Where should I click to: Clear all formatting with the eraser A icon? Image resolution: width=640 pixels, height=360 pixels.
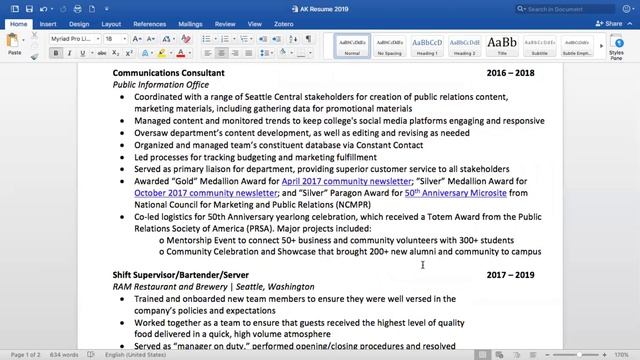pos(186,39)
